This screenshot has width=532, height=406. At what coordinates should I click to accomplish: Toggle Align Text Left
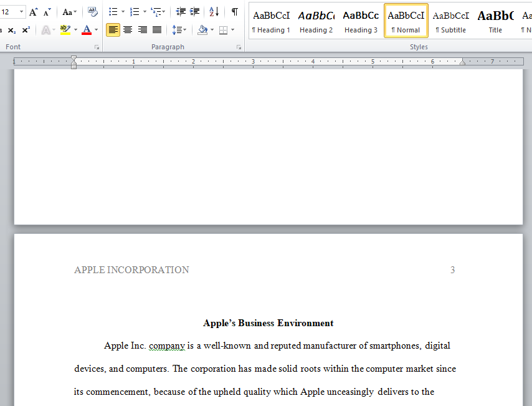click(x=113, y=30)
